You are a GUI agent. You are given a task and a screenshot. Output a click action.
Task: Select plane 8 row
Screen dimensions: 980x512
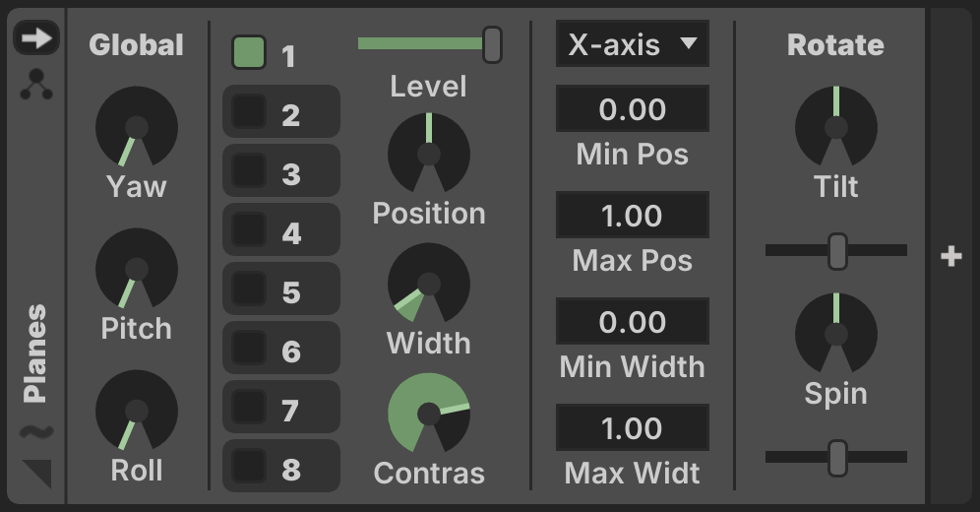(x=281, y=466)
